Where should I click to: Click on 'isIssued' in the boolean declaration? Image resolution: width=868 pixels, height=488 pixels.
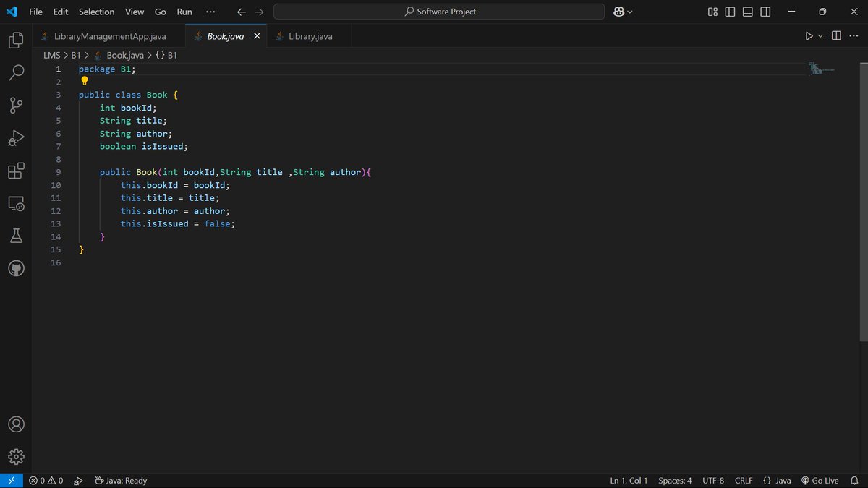tap(162, 146)
